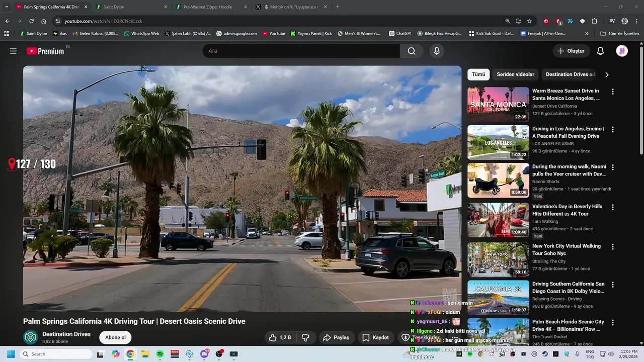Open options for Driving in Los Angeles video
Screen dimensions: 644x362
(613, 129)
